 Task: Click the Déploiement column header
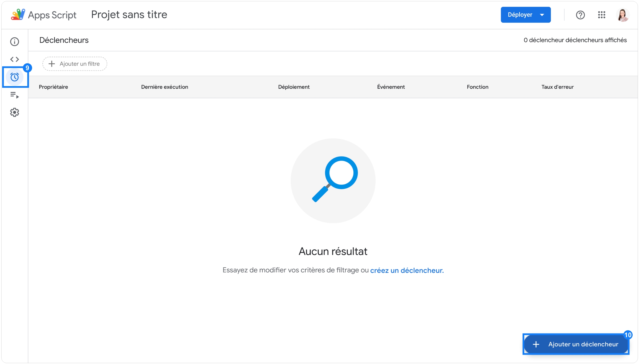[294, 87]
